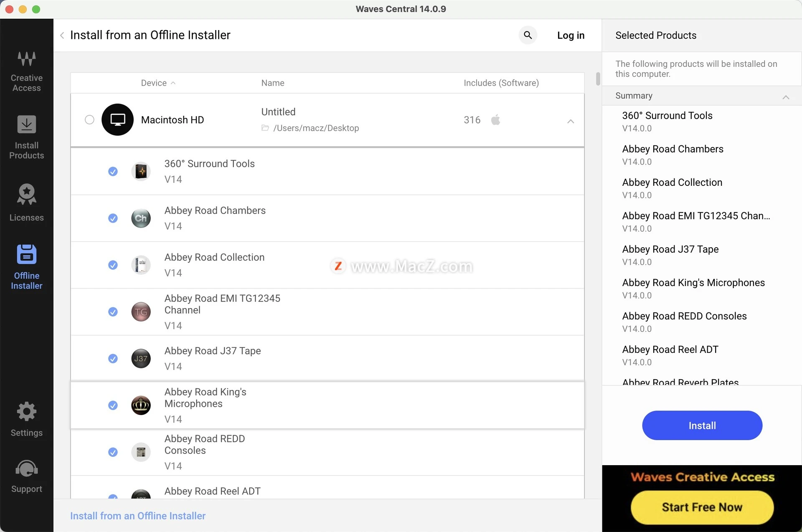Uncheck Abbey Road J37 Tape checkbox

pos(113,358)
